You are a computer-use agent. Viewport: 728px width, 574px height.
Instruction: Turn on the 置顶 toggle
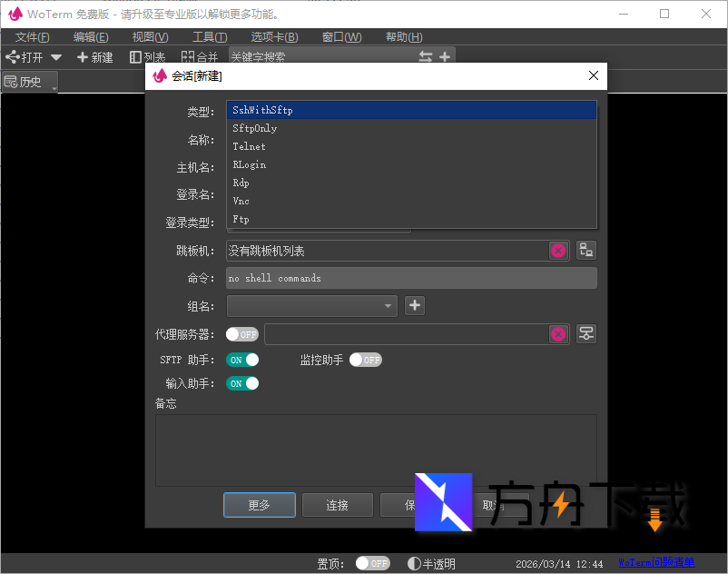(x=372, y=562)
